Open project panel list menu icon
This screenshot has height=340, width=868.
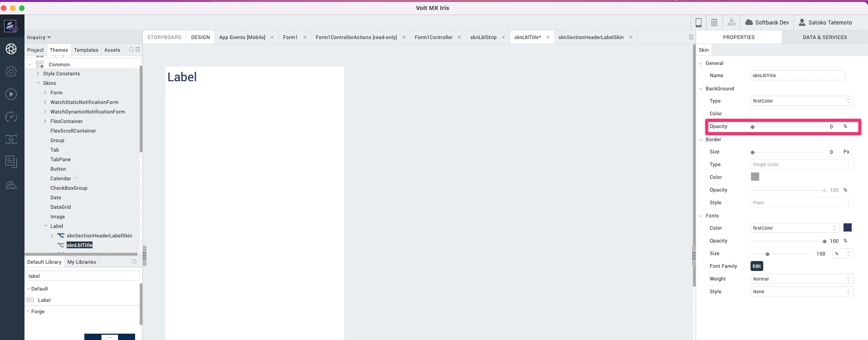[138, 50]
